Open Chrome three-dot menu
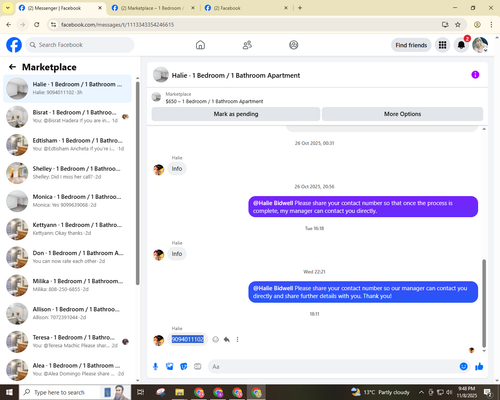500x400 pixels. coord(491,25)
